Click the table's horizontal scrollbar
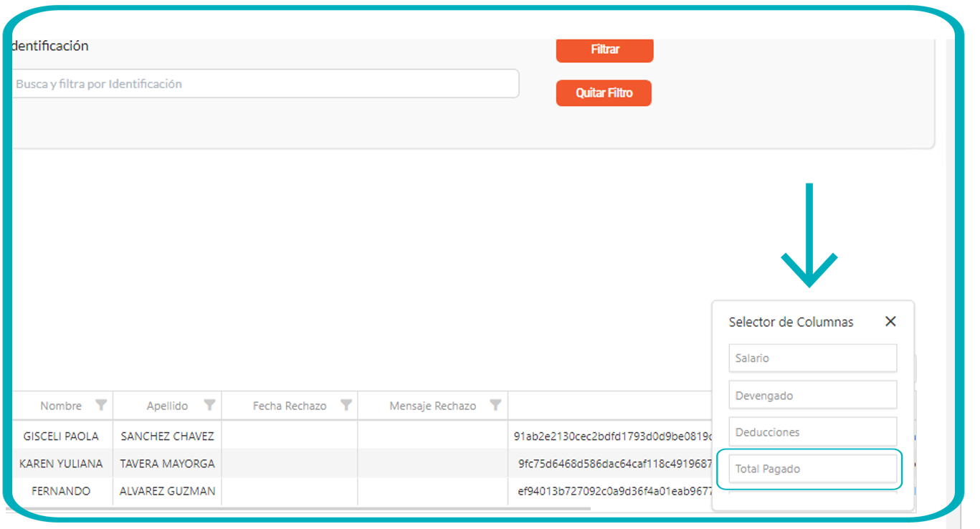980x529 pixels. pos(301,509)
